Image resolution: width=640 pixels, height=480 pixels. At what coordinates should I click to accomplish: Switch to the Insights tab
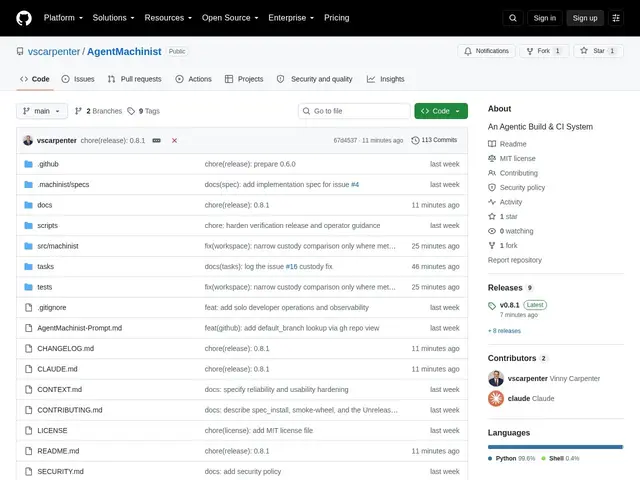coord(385,79)
